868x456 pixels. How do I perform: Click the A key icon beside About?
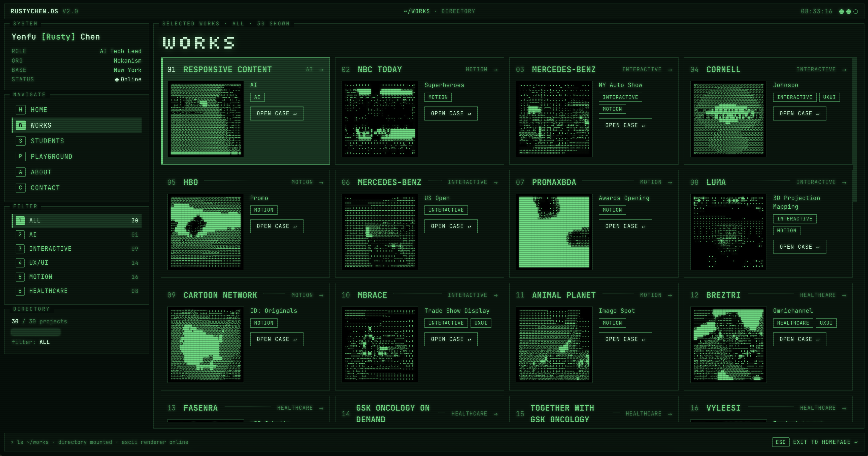click(21, 172)
